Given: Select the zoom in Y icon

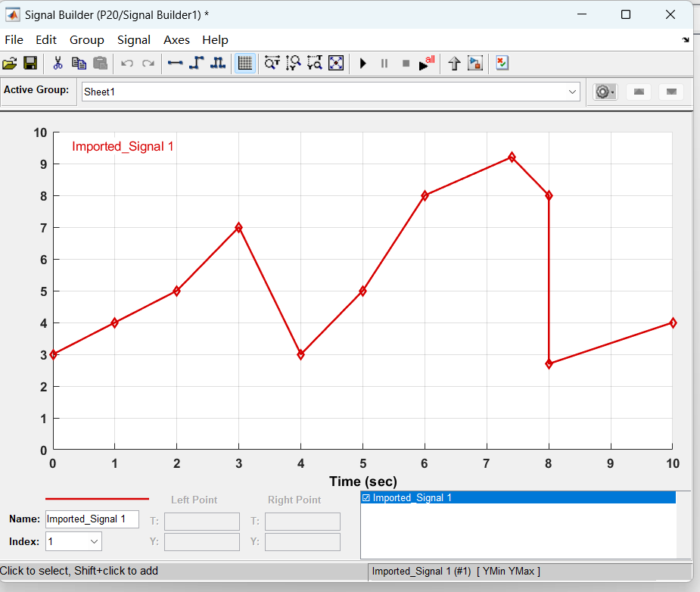Looking at the screenshot, I should pos(294,64).
